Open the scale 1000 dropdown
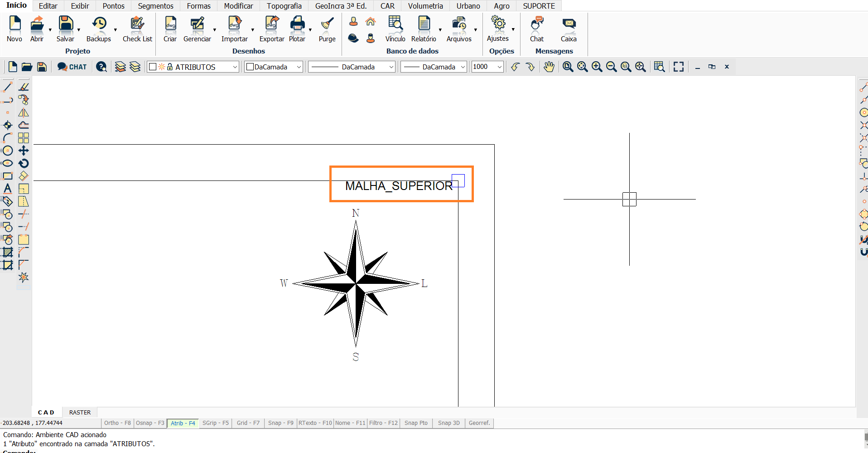868x453 pixels. [499, 67]
